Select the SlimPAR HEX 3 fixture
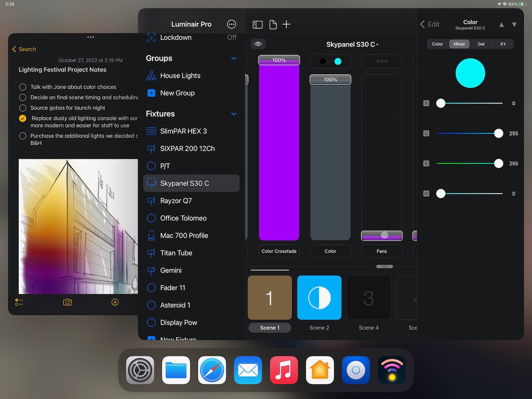The image size is (532, 399). click(191, 131)
